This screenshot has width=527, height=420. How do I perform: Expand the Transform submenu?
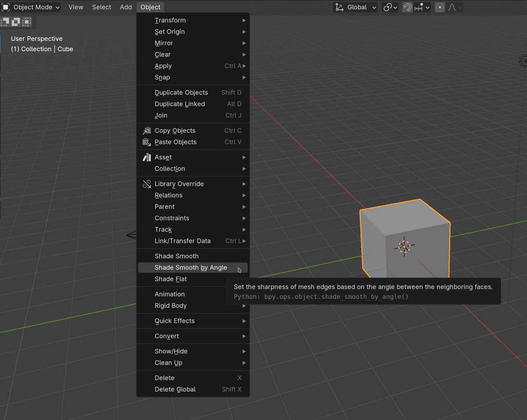(x=193, y=20)
